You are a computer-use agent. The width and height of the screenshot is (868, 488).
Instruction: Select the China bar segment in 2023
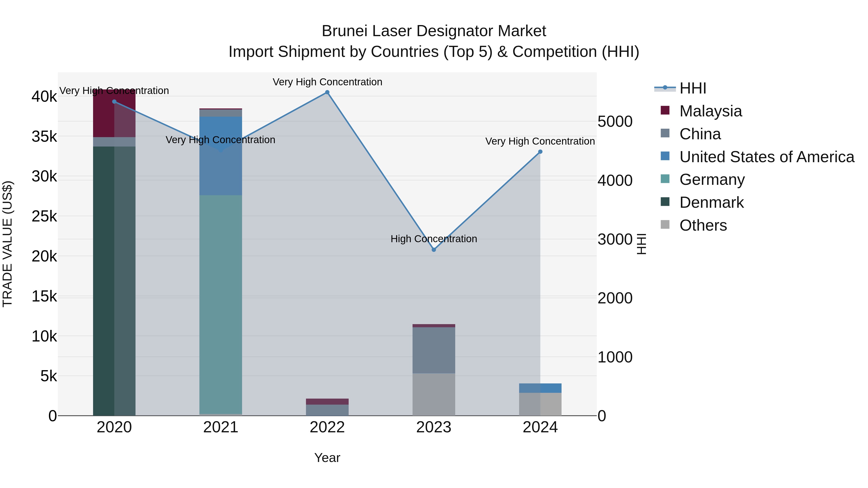(x=434, y=350)
